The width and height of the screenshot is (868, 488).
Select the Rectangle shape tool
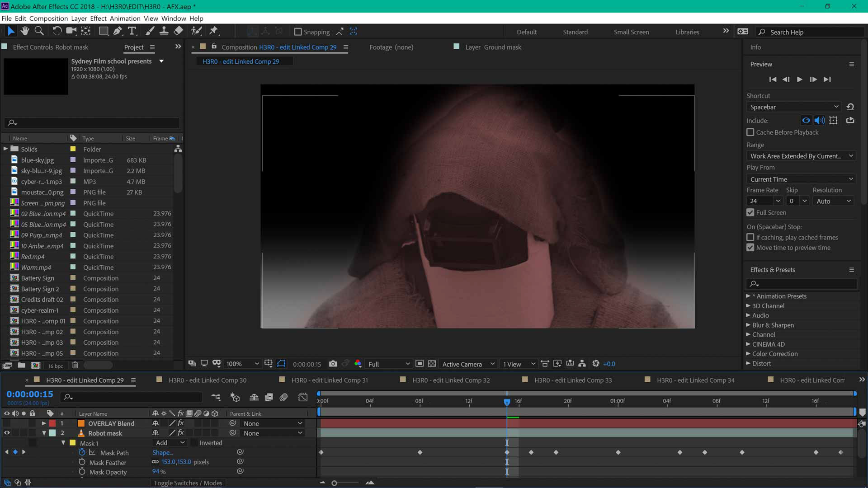point(104,31)
